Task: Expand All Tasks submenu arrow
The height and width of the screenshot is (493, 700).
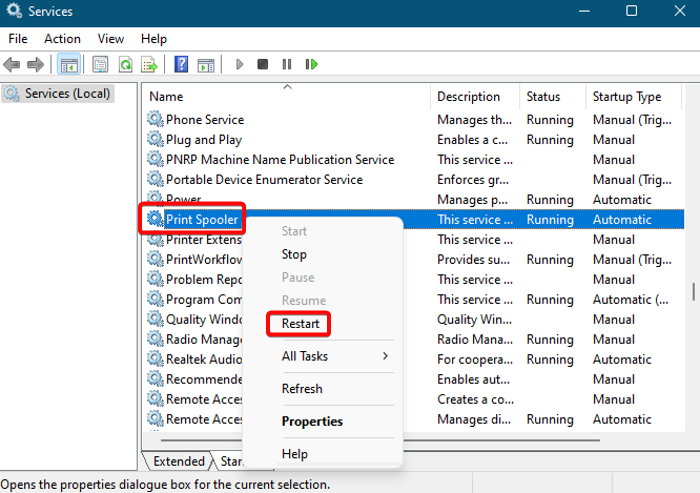Action: (385, 356)
